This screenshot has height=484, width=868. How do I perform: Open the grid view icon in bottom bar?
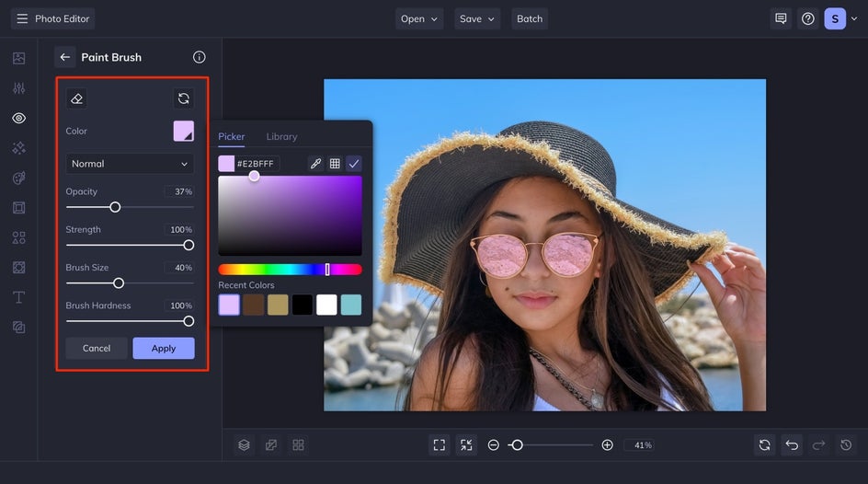298,445
